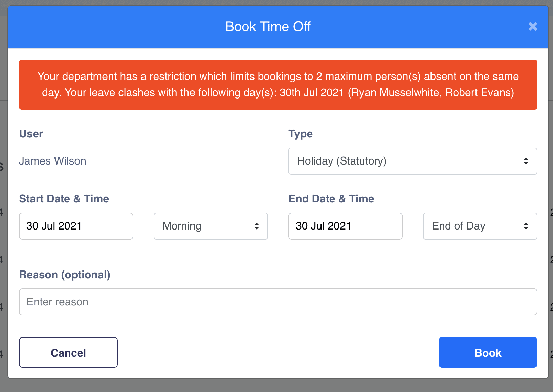Click the start date field

pos(76,226)
